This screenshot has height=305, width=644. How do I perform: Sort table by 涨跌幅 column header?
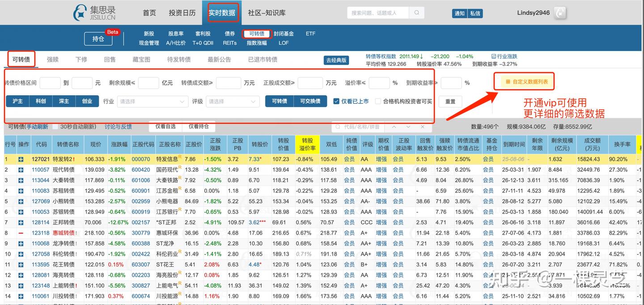119,145
